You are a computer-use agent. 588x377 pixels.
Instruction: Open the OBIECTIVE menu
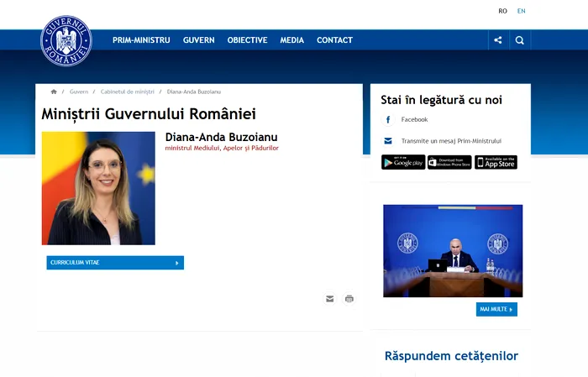pyautogui.click(x=247, y=40)
